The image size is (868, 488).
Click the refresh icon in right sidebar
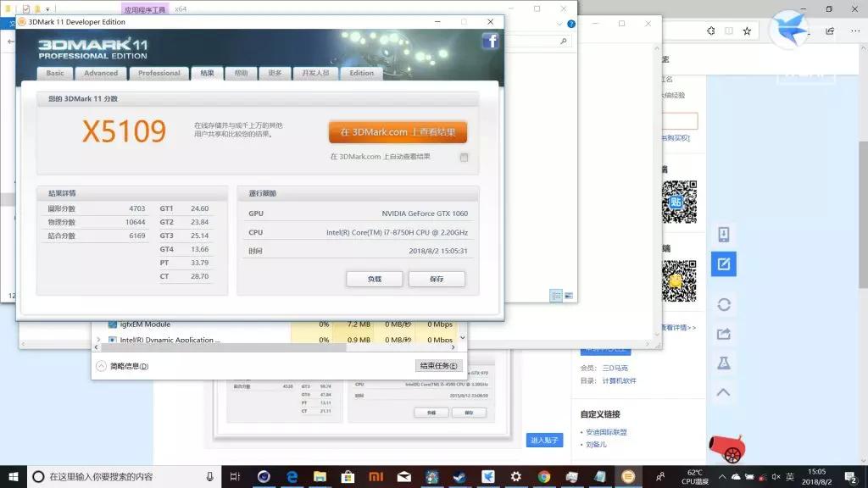click(723, 304)
